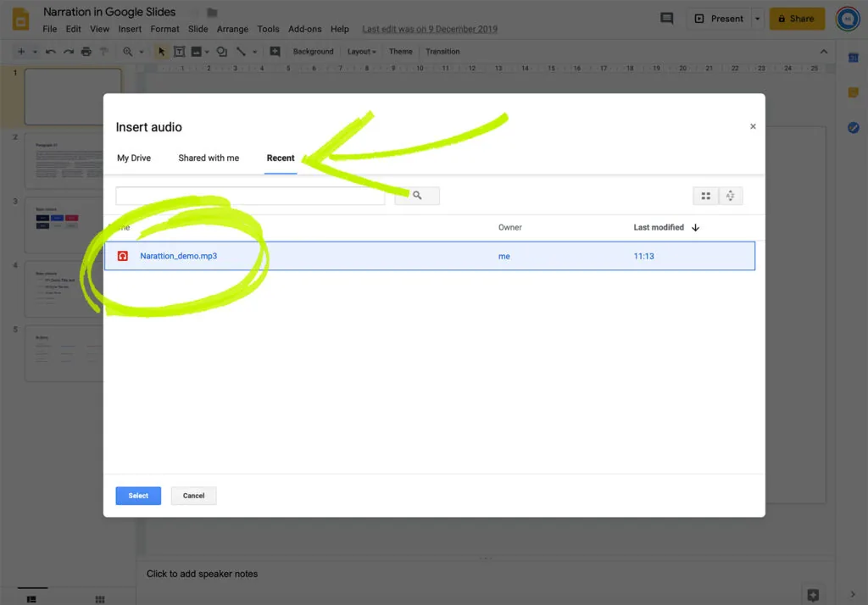Select the line tool

pos(241,52)
